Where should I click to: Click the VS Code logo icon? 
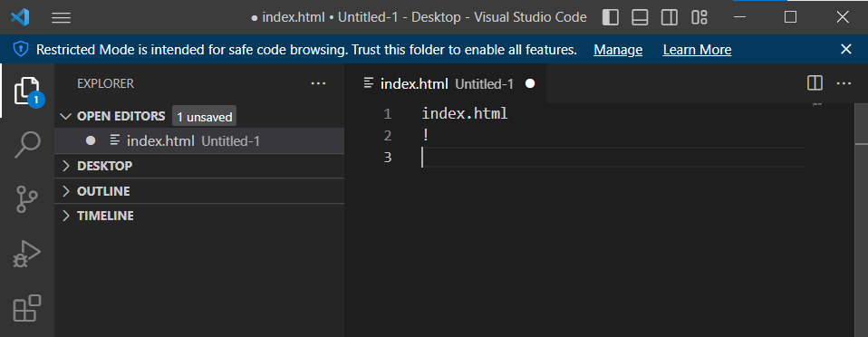(x=20, y=18)
